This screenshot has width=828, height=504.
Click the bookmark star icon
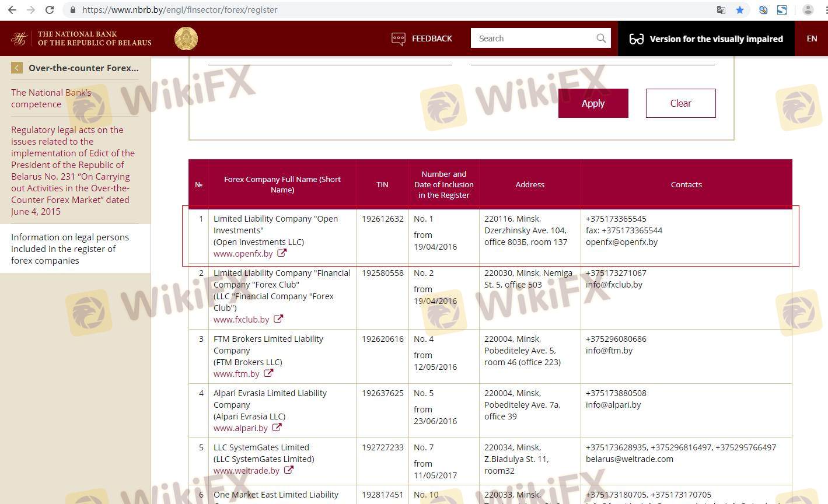[740, 10]
